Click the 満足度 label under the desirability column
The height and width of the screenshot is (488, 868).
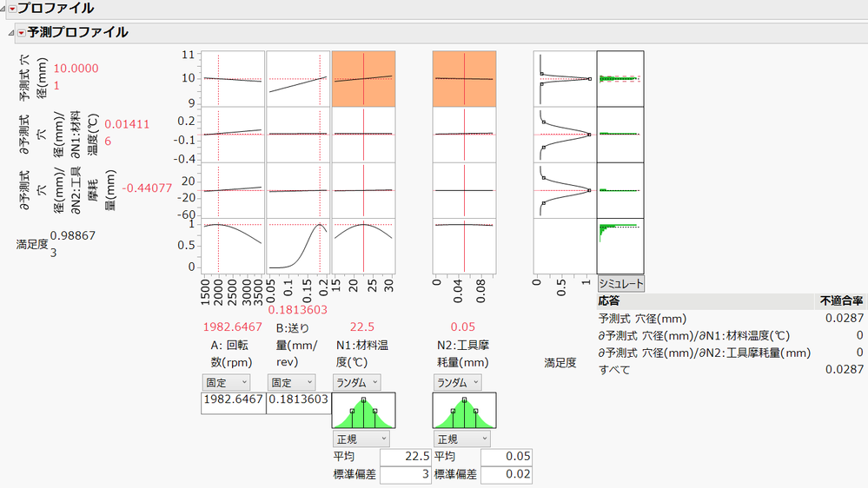560,363
